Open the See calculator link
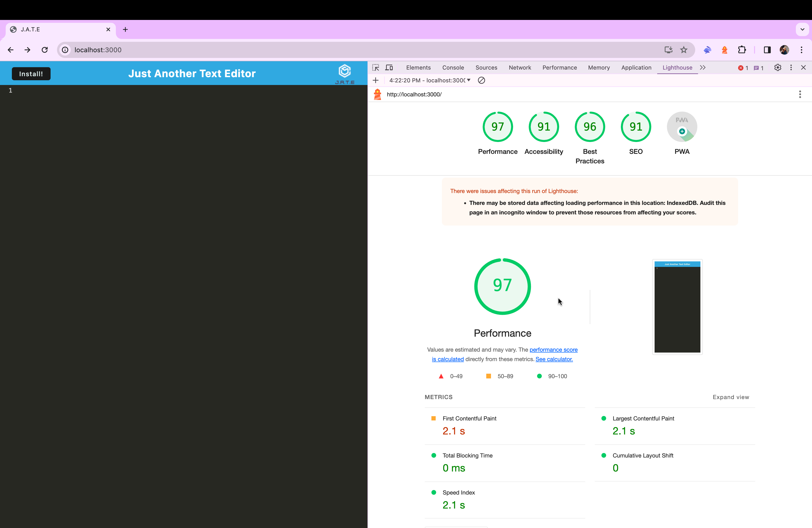This screenshot has height=528, width=812. pos(554,359)
